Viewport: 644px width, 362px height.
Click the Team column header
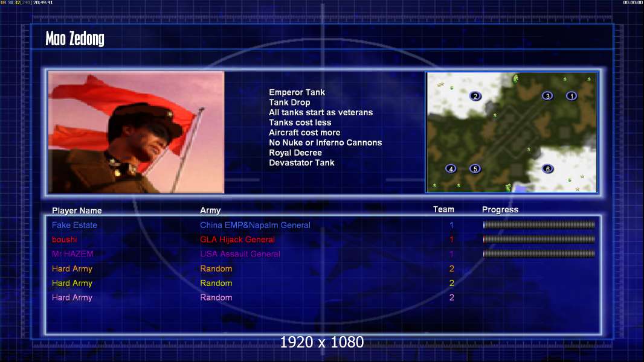pyautogui.click(x=443, y=209)
